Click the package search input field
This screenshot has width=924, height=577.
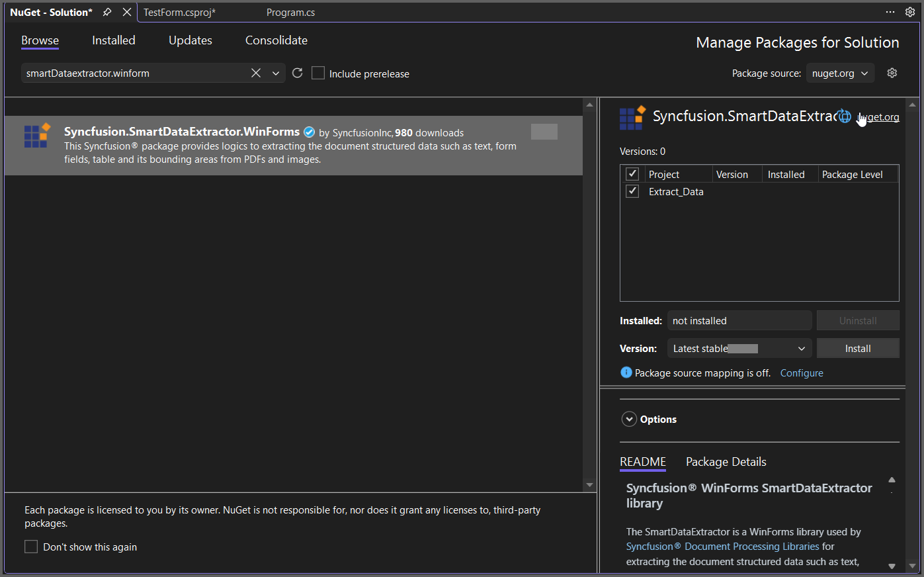coord(135,73)
